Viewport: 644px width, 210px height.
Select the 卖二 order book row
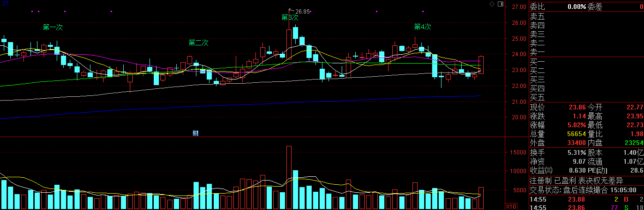(586, 43)
